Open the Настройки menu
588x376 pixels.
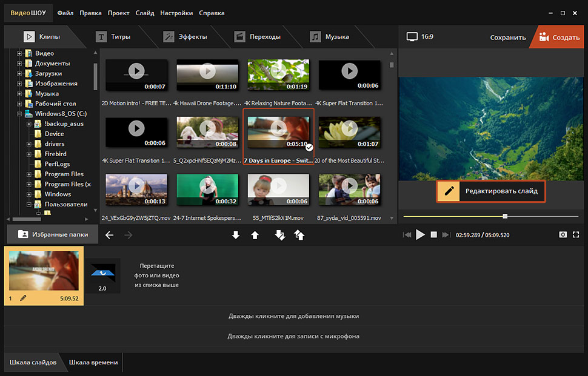(176, 13)
